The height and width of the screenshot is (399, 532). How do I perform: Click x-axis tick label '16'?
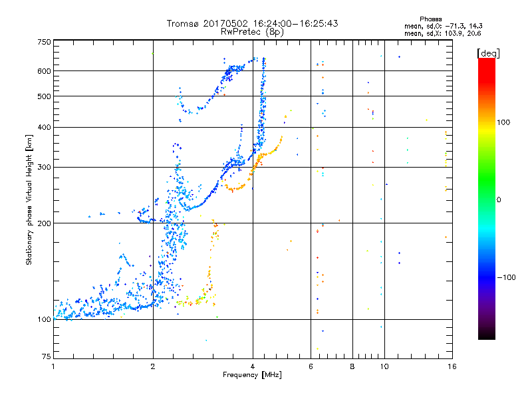[x=452, y=366]
